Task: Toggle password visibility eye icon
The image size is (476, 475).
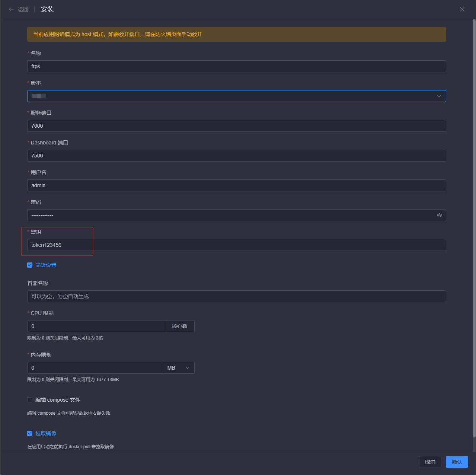Action: tap(439, 215)
